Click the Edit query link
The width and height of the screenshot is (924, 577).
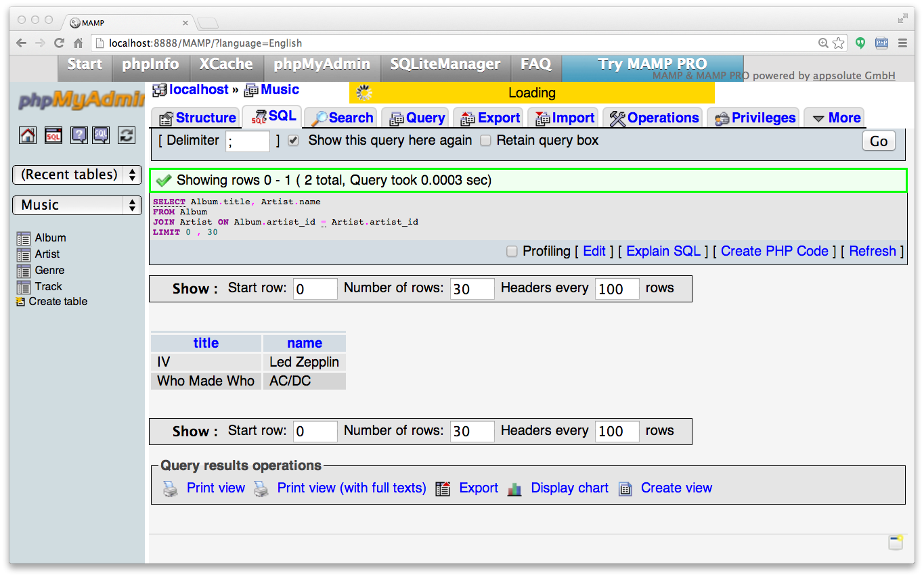(594, 252)
